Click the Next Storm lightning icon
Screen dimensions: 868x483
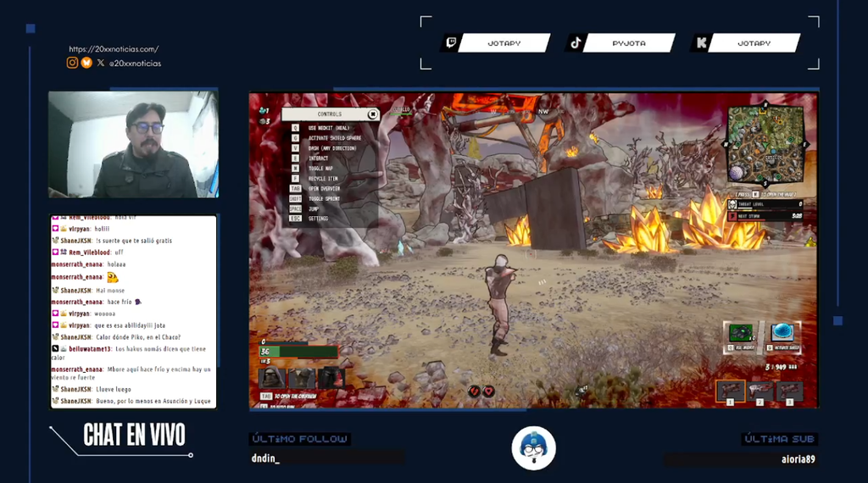tap(732, 216)
